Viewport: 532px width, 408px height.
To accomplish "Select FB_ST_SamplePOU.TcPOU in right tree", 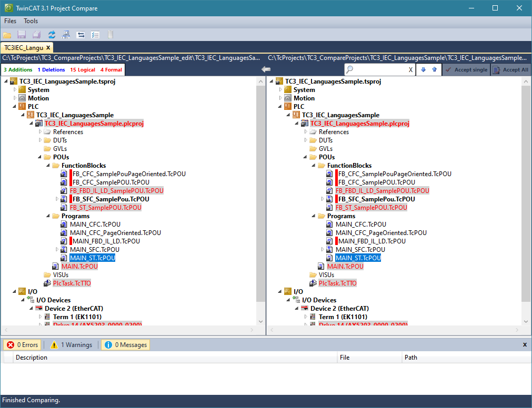I will click(371, 207).
